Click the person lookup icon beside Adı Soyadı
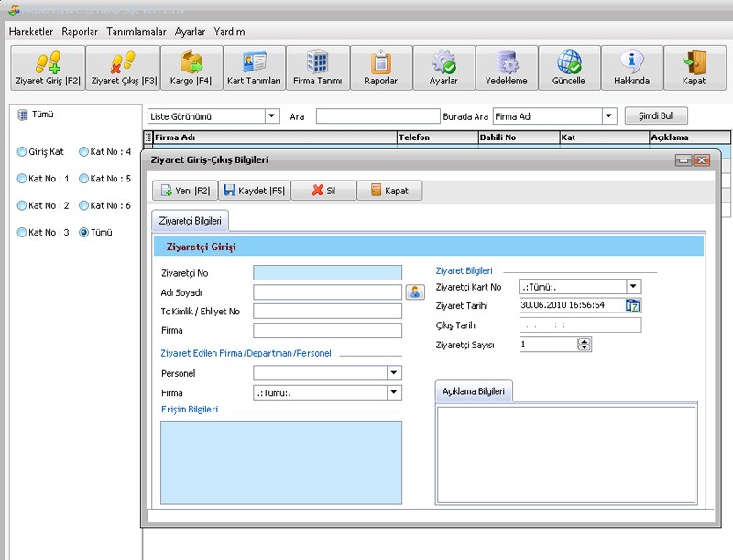 pos(415,292)
